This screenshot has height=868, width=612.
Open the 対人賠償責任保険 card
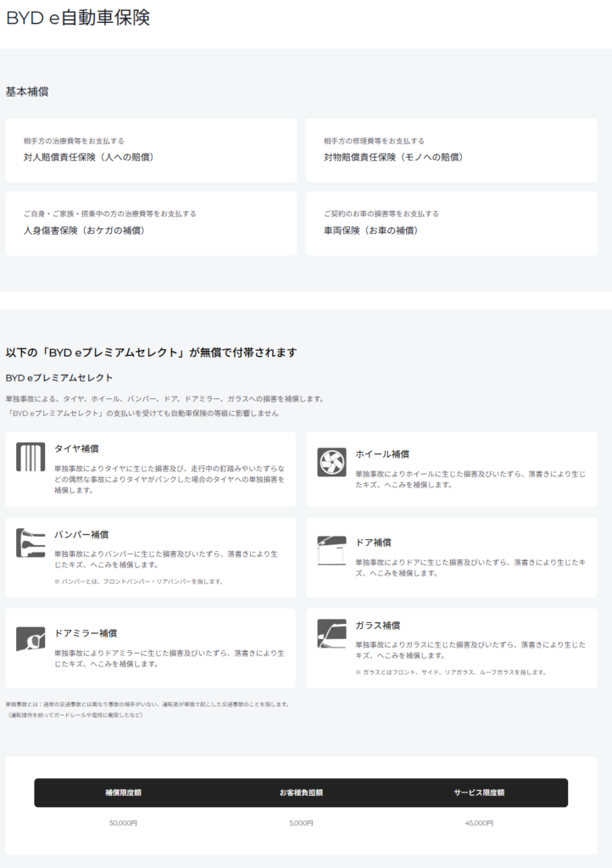(x=151, y=150)
